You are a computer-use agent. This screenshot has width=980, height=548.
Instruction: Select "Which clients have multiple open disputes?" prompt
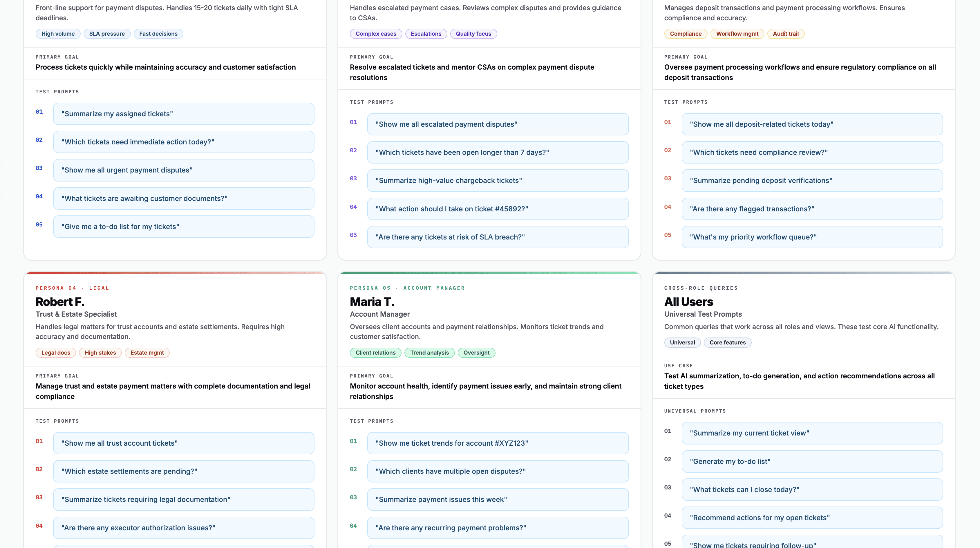click(498, 471)
